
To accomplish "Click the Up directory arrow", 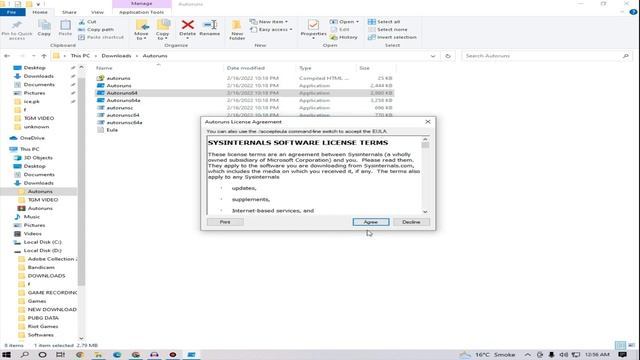I will [44, 56].
